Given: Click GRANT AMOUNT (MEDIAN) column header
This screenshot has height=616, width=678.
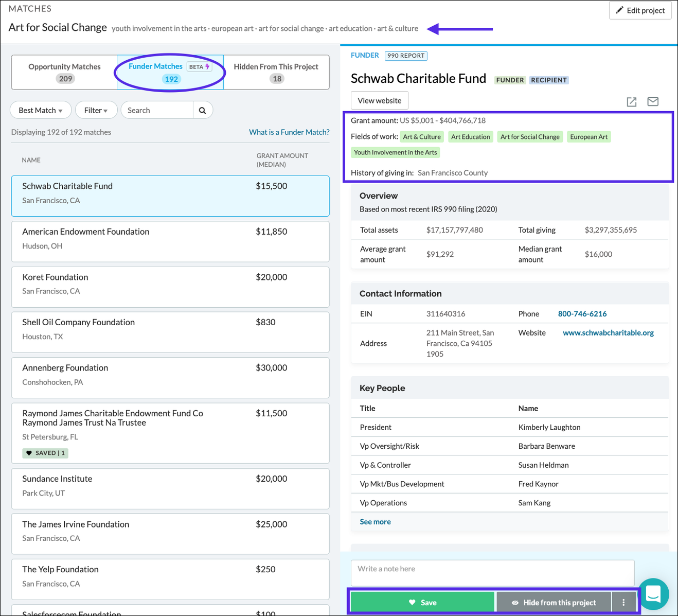Looking at the screenshot, I should [x=282, y=160].
